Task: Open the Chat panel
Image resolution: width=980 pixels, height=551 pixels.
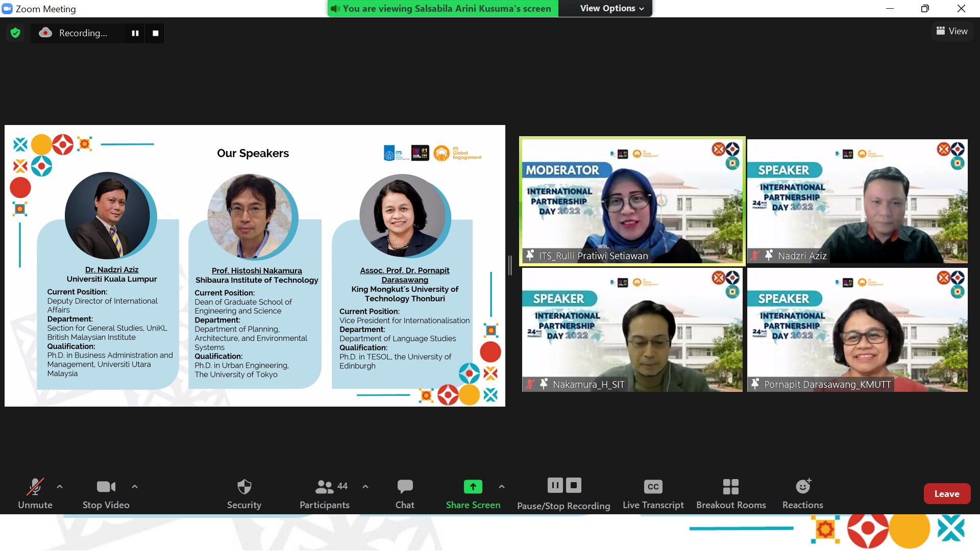Action: pyautogui.click(x=405, y=493)
